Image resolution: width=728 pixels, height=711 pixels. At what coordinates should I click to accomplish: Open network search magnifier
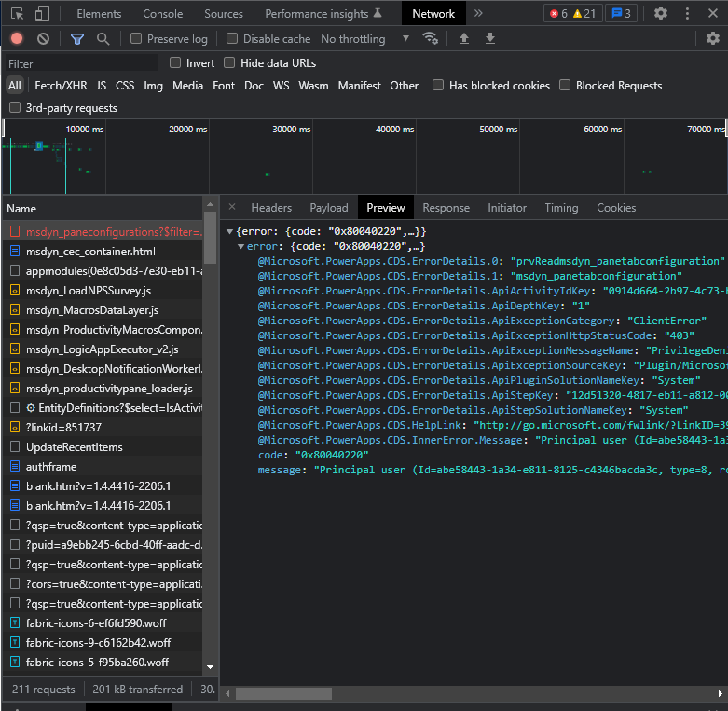103,38
